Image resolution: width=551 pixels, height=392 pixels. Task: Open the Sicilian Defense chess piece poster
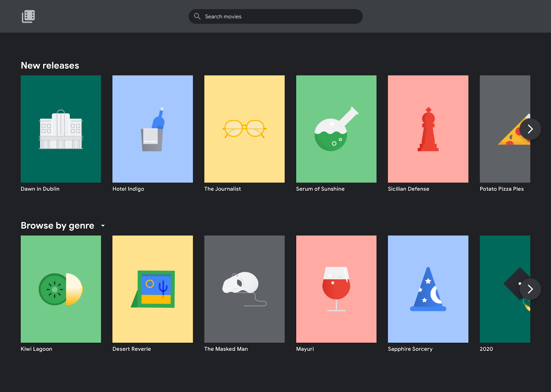(428, 129)
